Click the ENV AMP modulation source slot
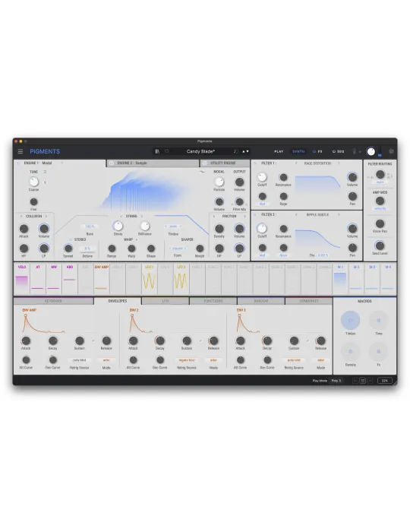The width and height of the screenshot is (410, 532). point(101,279)
